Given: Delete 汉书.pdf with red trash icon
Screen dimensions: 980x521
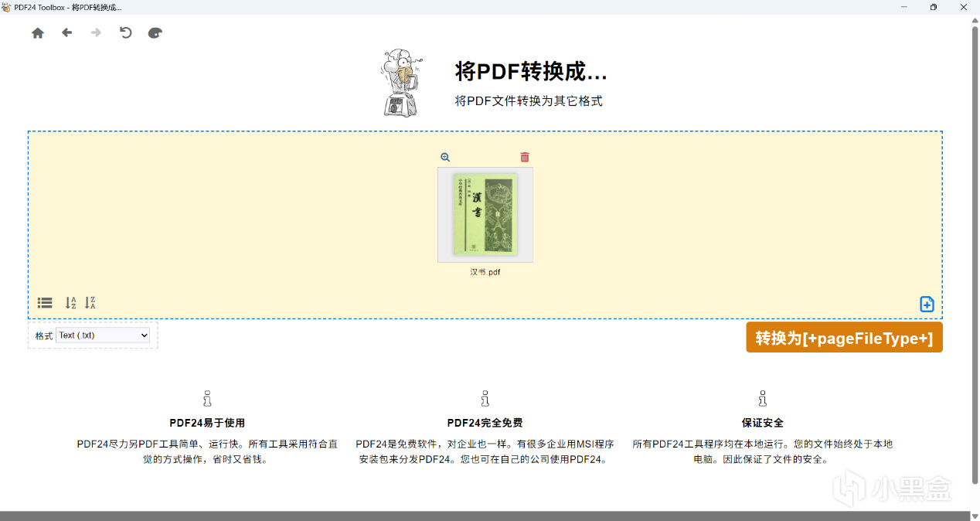Looking at the screenshot, I should (x=525, y=157).
